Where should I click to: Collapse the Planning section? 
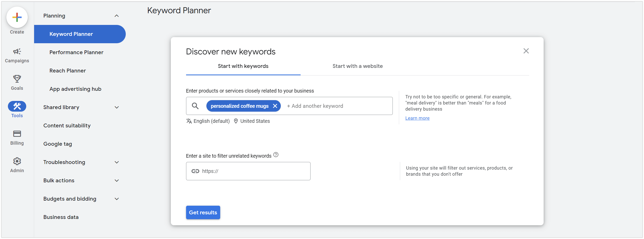[117, 16]
